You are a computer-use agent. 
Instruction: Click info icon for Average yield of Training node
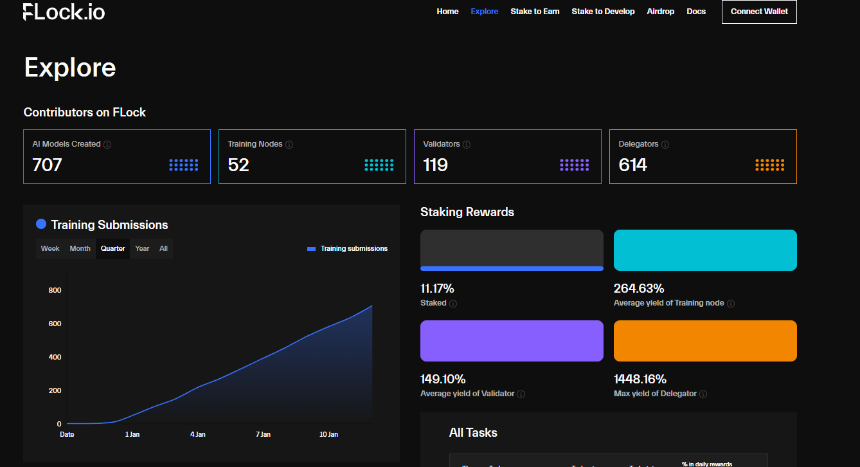pyautogui.click(x=731, y=303)
